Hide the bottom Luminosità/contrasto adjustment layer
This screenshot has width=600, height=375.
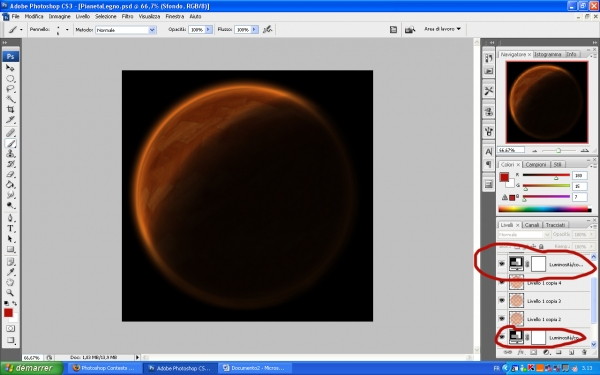tap(502, 337)
